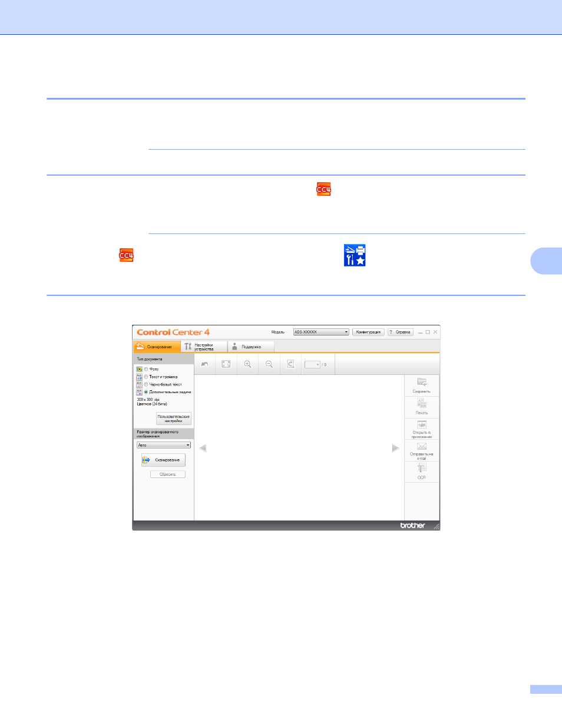Click the OCR icon
Screen dimensions: 562x728
coord(422,468)
